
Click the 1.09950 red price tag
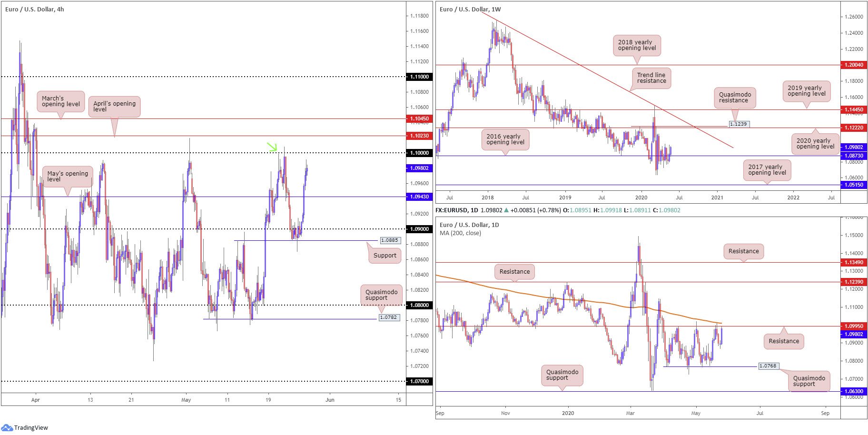[x=854, y=326]
